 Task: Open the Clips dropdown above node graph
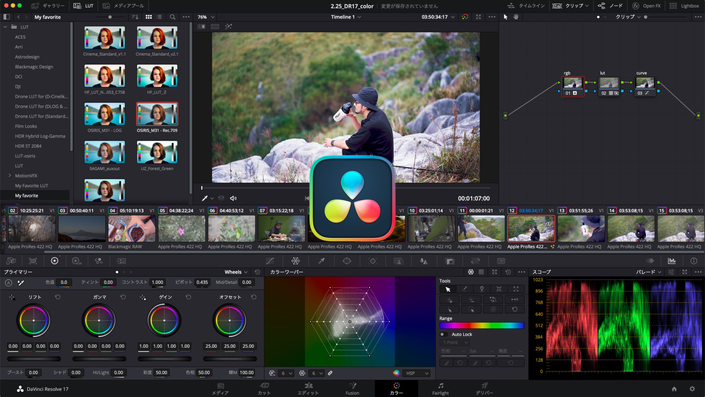628,17
